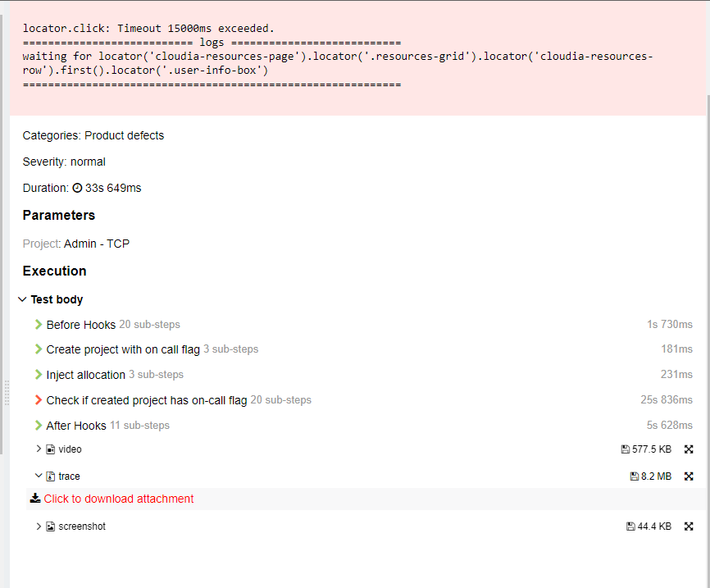Click the trace file-type icon
The width and height of the screenshot is (710, 588).
click(52, 476)
